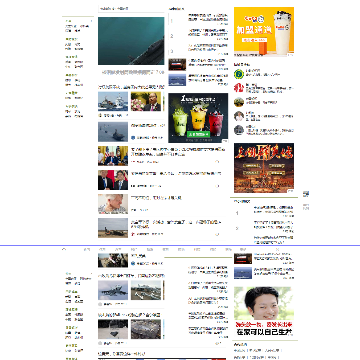Click blue source icon under carrier fleet headline
Viewport: 360px width, 360px height.
click(133, 138)
